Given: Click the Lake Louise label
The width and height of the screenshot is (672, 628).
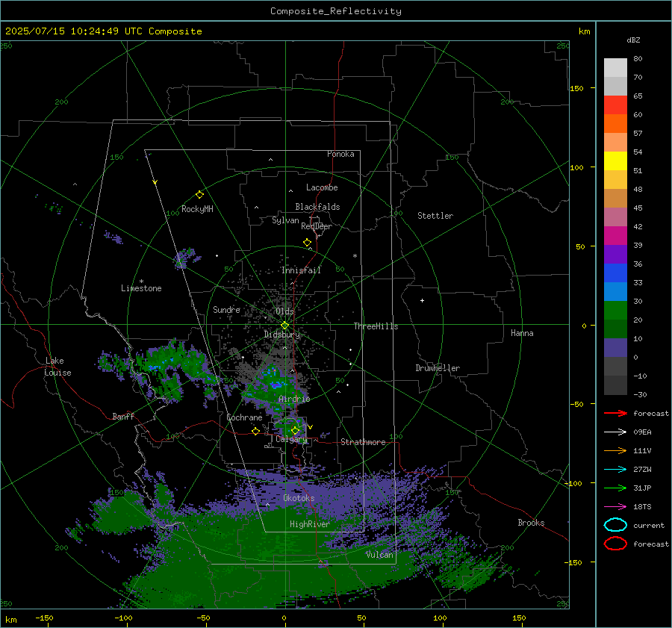Looking at the screenshot, I should coord(57,367).
